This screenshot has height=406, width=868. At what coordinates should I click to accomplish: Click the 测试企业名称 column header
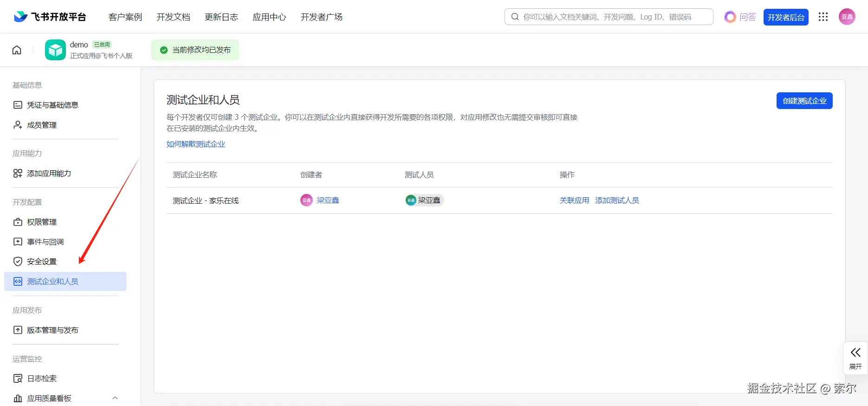(194, 174)
